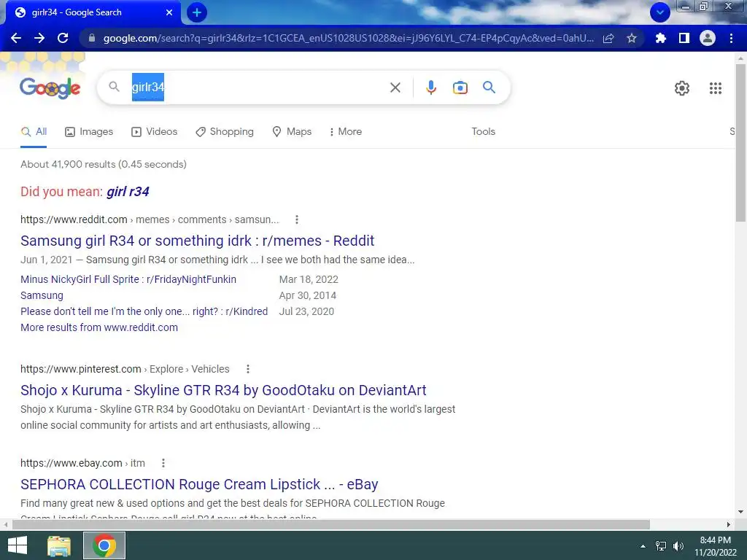Reload the current page

pos(63,38)
